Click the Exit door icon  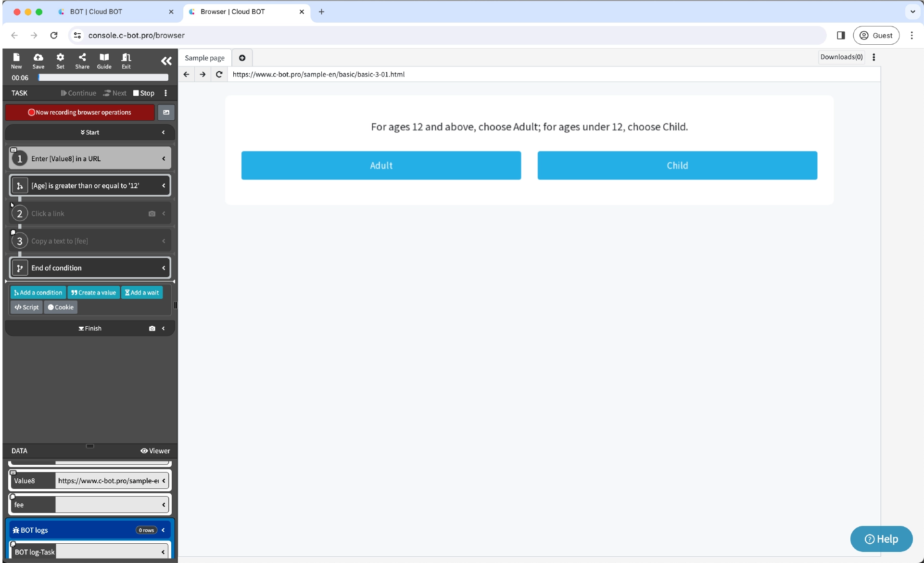[x=126, y=57]
